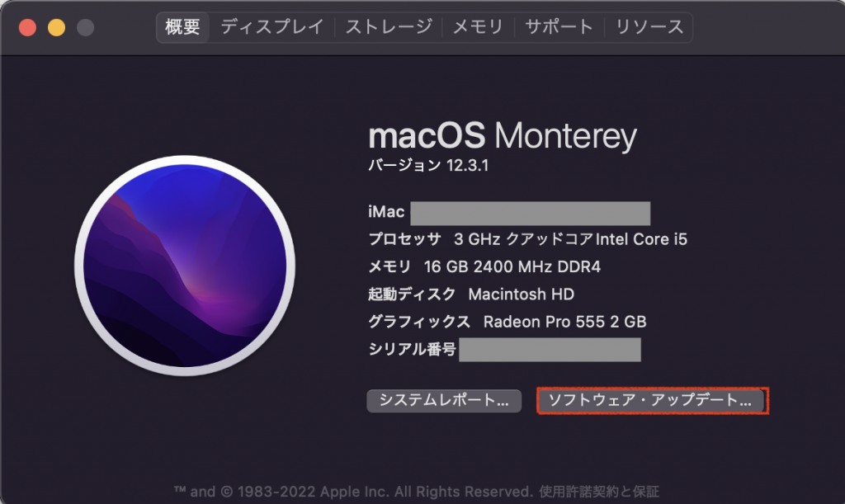View the メモリ tab
The height and width of the screenshot is (504, 845).
point(477,26)
